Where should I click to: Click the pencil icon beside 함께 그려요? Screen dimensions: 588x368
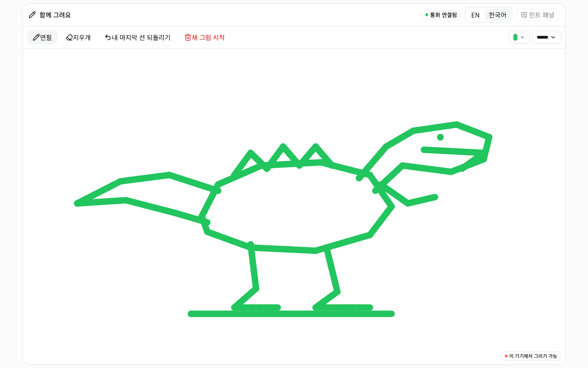32,15
